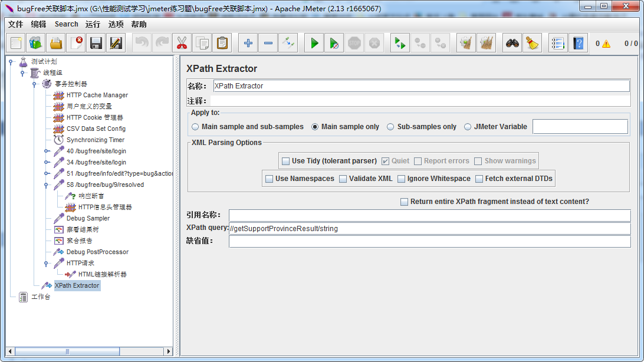Click the Help question mark icon
Viewport: 644px width, 362px height.
[x=579, y=43]
